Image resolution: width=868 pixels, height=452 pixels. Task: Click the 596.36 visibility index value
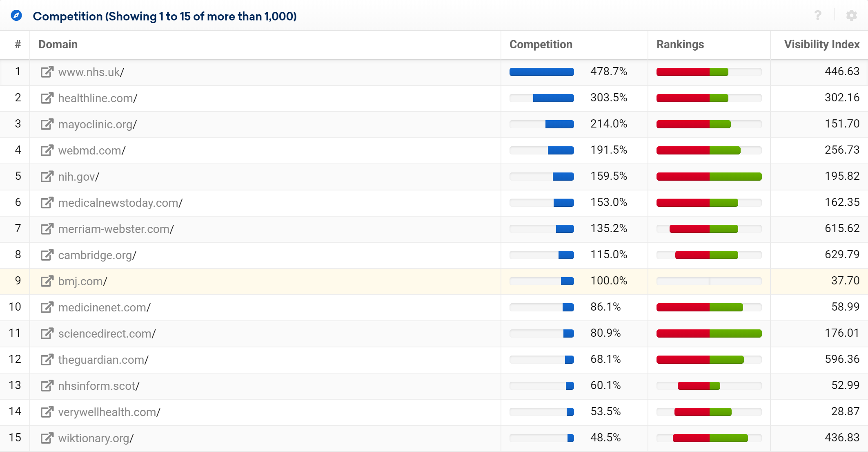tap(842, 359)
